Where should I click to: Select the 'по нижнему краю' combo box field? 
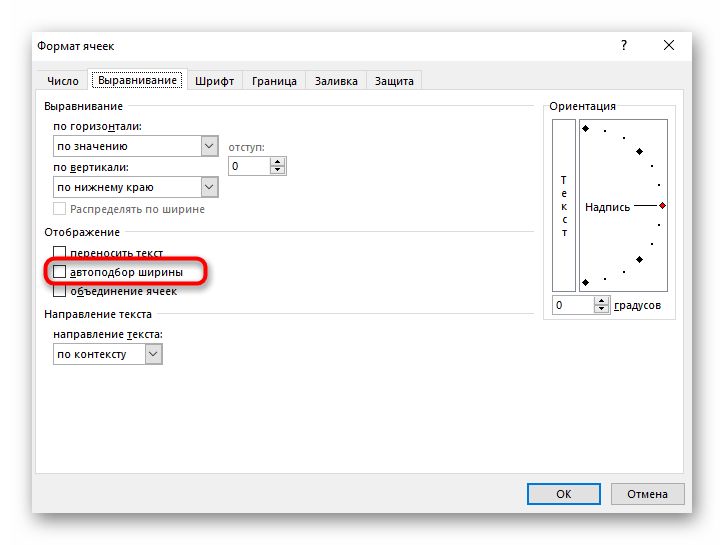[136, 187]
